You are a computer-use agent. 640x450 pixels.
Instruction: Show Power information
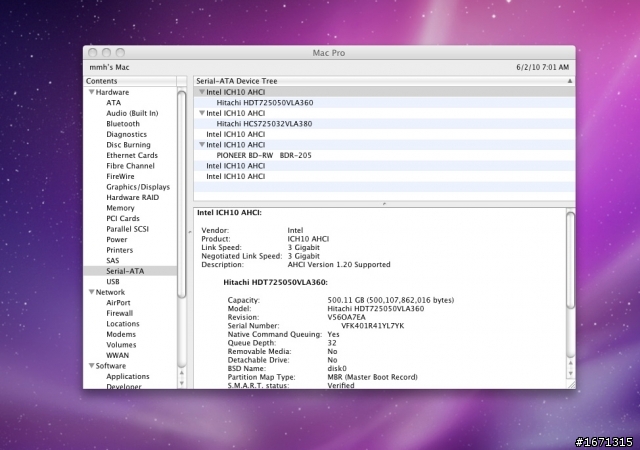click(x=117, y=240)
